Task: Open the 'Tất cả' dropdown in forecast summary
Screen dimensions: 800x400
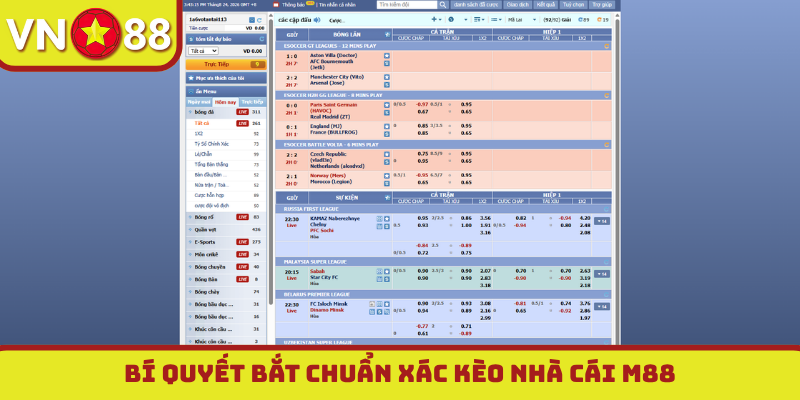Action: click(203, 51)
